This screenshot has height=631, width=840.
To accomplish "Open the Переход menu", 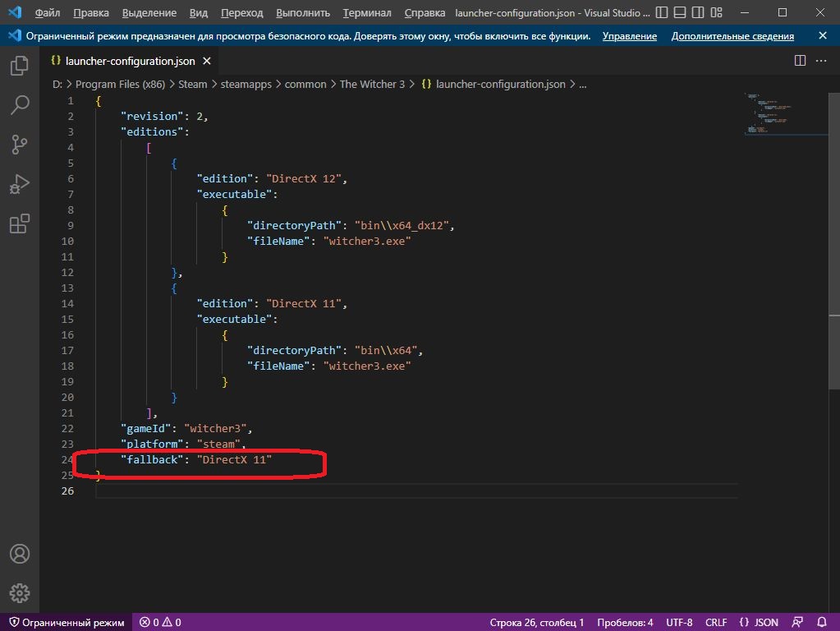I will click(x=242, y=12).
